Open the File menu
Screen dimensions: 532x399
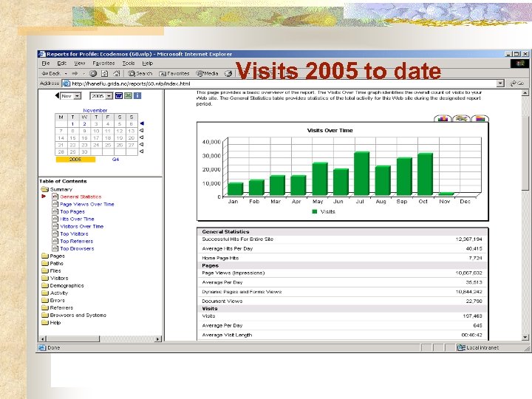[x=46, y=64]
